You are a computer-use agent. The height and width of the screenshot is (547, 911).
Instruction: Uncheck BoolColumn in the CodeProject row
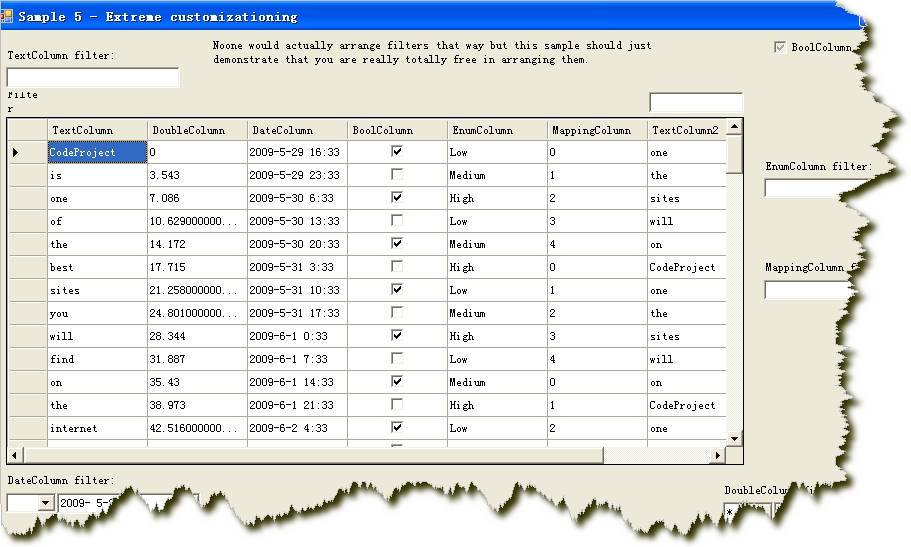click(x=397, y=152)
